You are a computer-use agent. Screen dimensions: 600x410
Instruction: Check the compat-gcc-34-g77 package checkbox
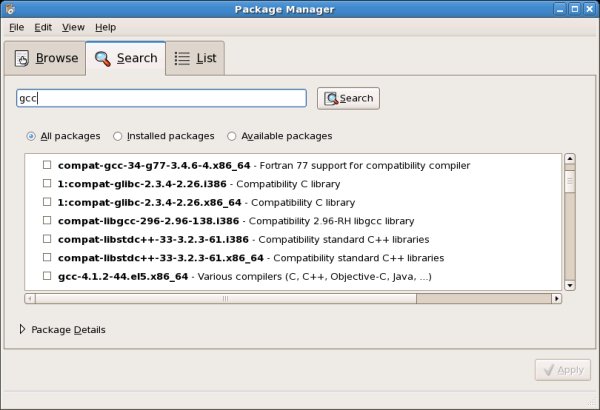pyautogui.click(x=47, y=165)
